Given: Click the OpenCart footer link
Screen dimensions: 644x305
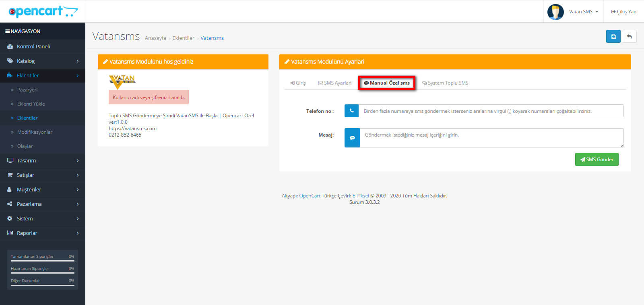Looking at the screenshot, I should [310, 196].
